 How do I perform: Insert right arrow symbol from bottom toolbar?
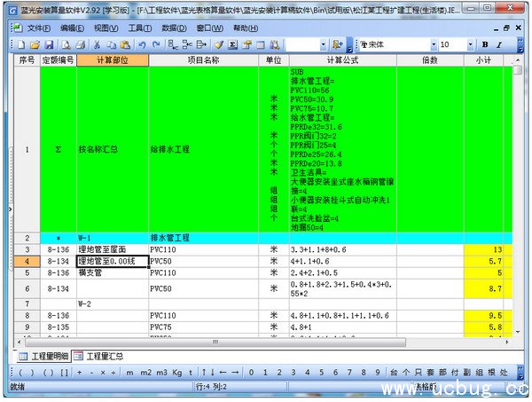[x=235, y=373]
